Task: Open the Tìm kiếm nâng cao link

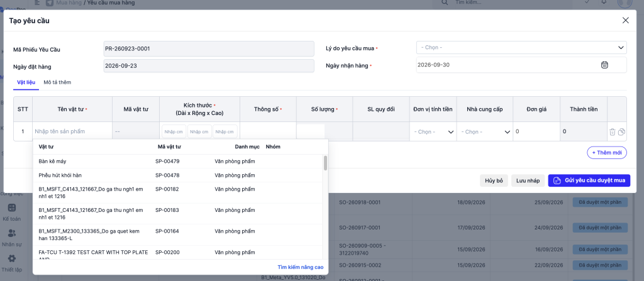Action: [x=300, y=267]
